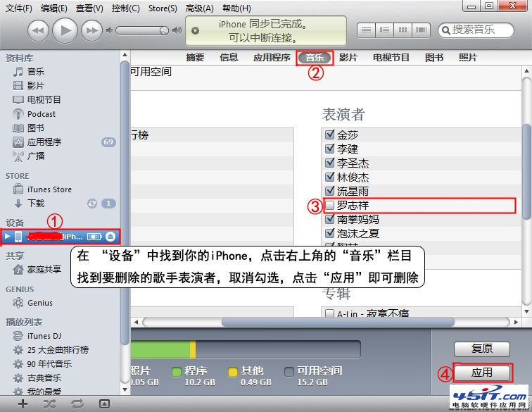Uncheck the 林俊杰 artist checkbox

(330, 177)
